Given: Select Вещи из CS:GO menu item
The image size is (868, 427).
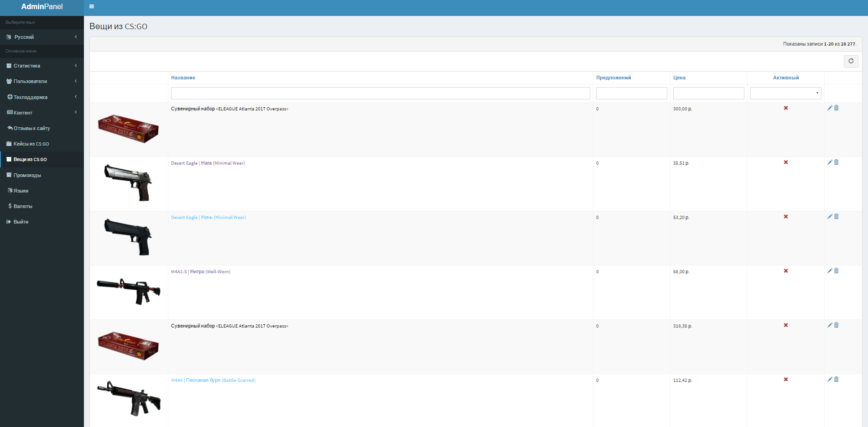Looking at the screenshot, I should [x=42, y=159].
